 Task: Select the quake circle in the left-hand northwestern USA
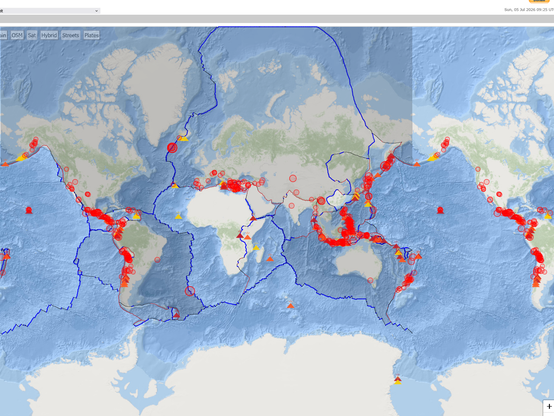point(66,169)
